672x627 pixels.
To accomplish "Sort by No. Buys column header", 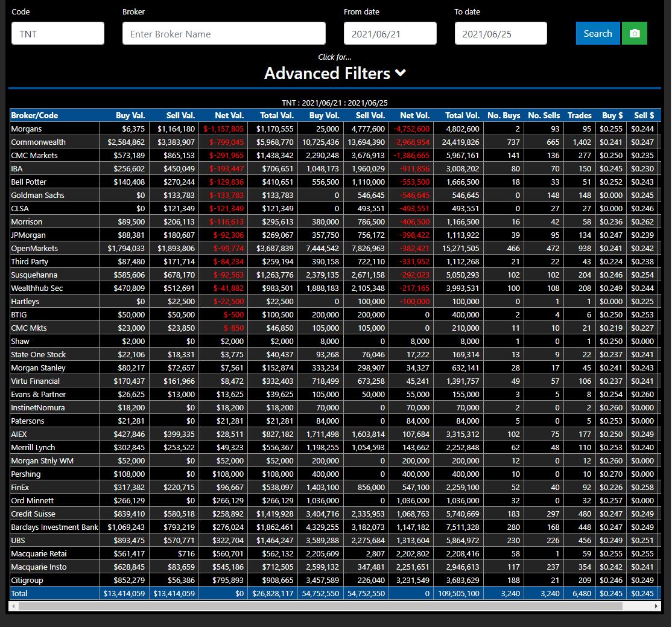I will [504, 115].
